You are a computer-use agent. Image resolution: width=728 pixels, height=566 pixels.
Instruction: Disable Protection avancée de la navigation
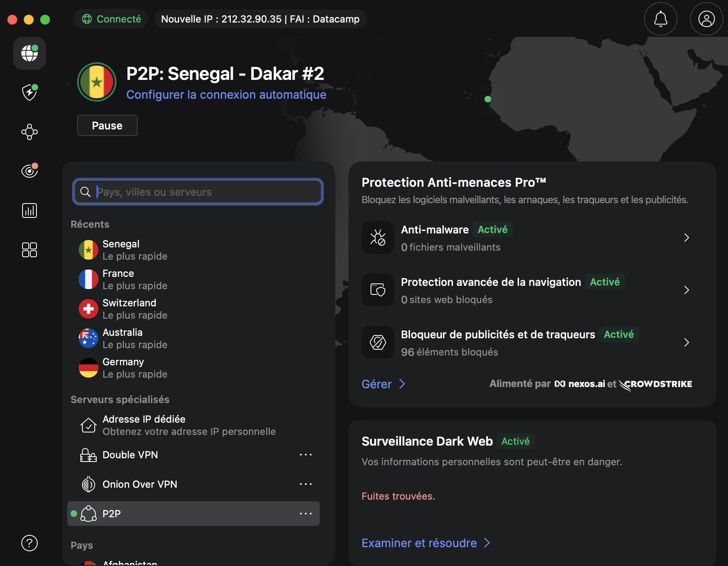coord(605,282)
